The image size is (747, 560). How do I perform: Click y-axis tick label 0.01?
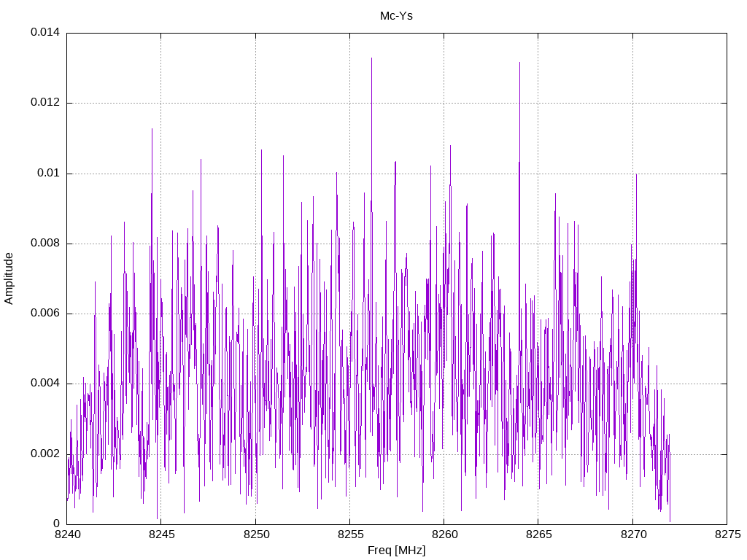(x=49, y=173)
